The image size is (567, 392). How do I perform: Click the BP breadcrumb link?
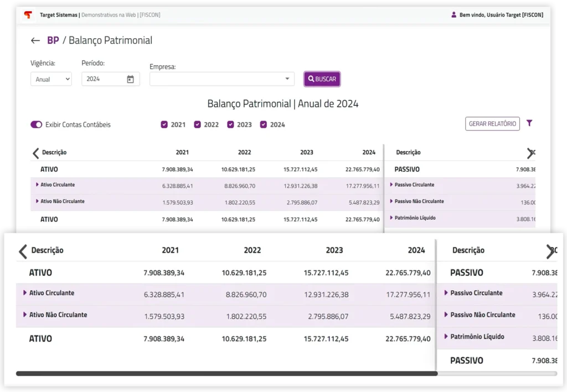53,40
